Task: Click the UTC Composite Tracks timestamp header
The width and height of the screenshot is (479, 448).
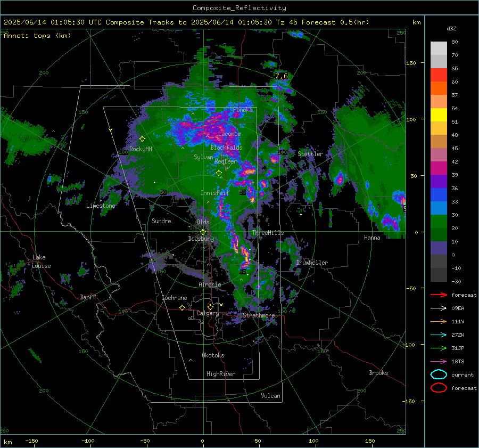Action: (186, 22)
